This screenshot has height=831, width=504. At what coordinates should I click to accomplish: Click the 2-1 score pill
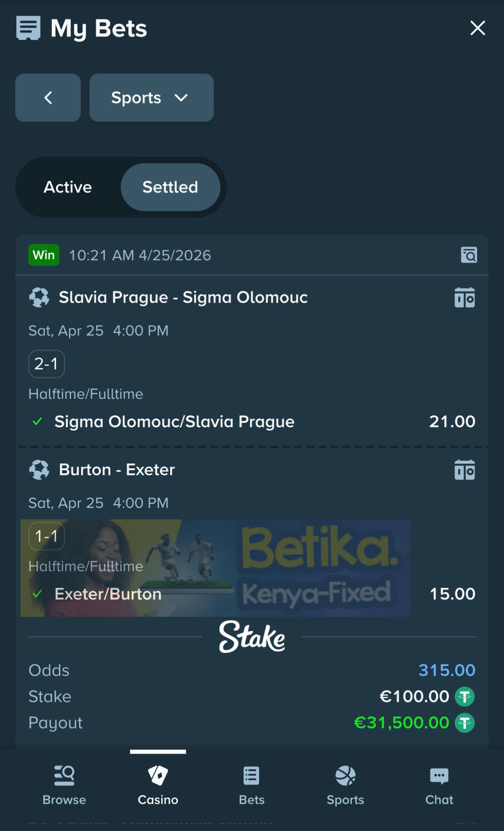tap(46, 364)
